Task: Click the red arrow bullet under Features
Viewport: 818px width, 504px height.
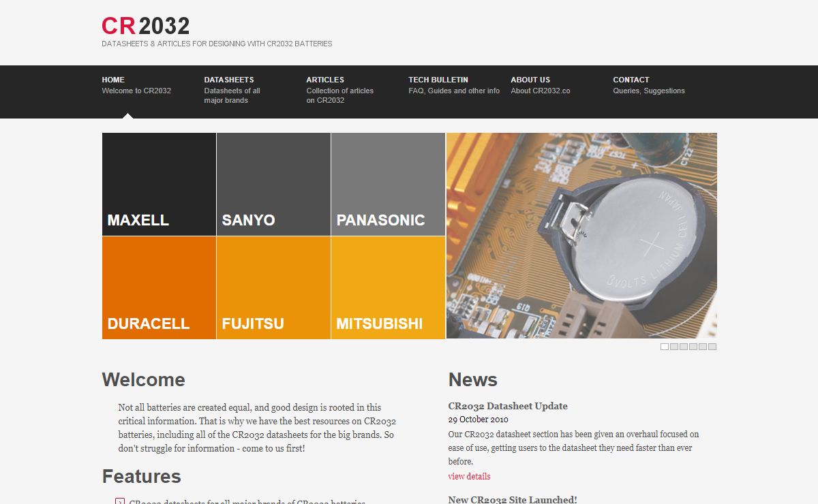Action: [120, 502]
